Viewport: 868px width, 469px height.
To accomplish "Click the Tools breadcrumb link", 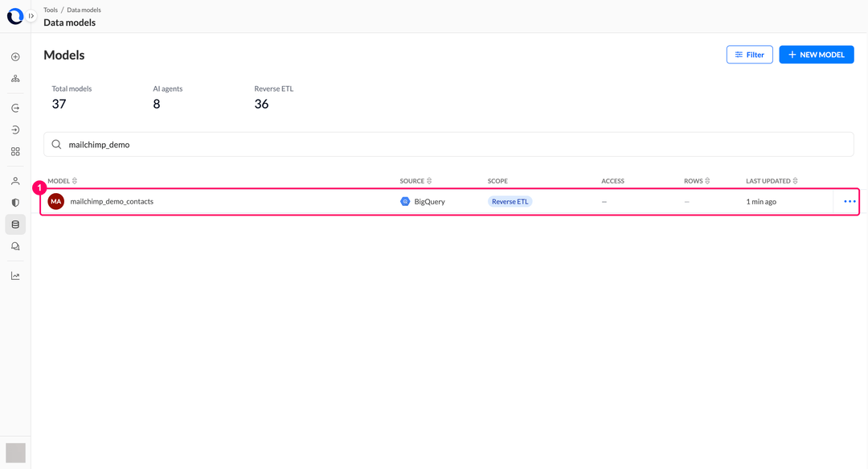I will click(51, 10).
